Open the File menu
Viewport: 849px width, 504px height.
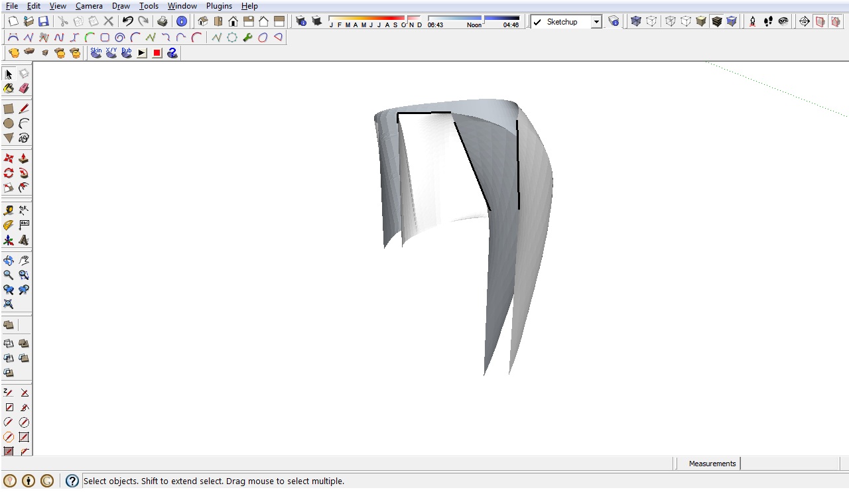pos(11,6)
